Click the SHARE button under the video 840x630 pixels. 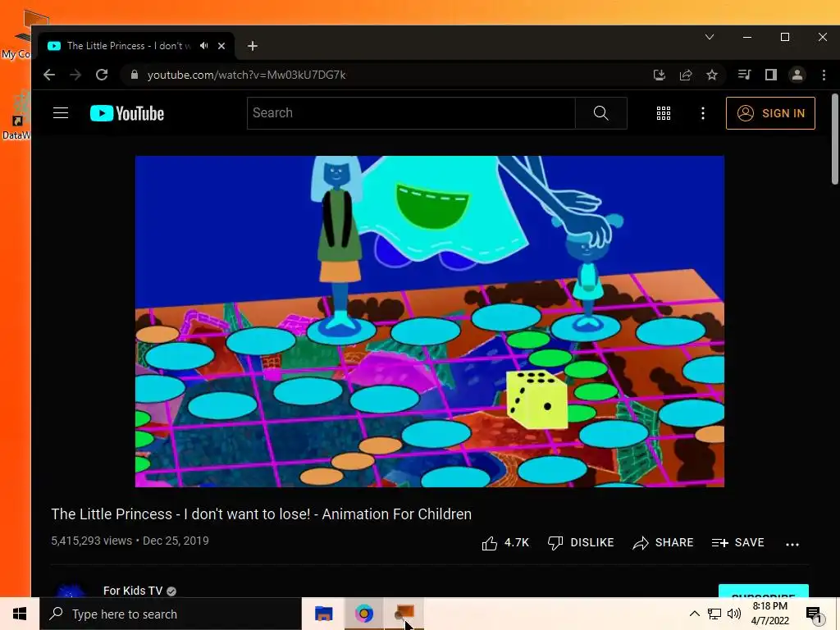(x=663, y=543)
